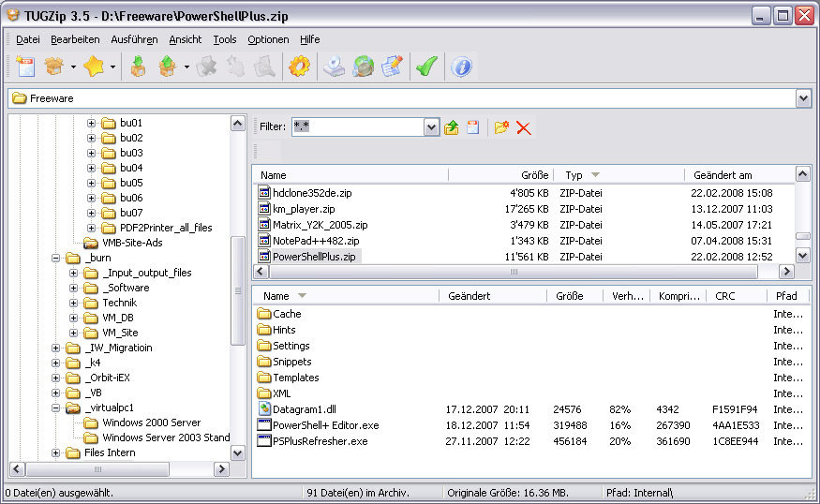Click the Datagram1.dll file icon
820x504 pixels.
264,409
